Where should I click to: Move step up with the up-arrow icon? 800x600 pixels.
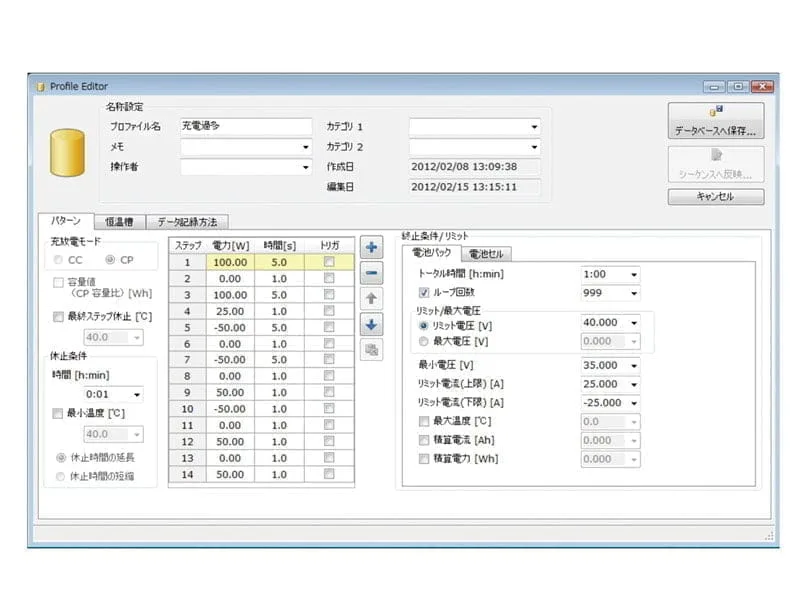tap(371, 299)
